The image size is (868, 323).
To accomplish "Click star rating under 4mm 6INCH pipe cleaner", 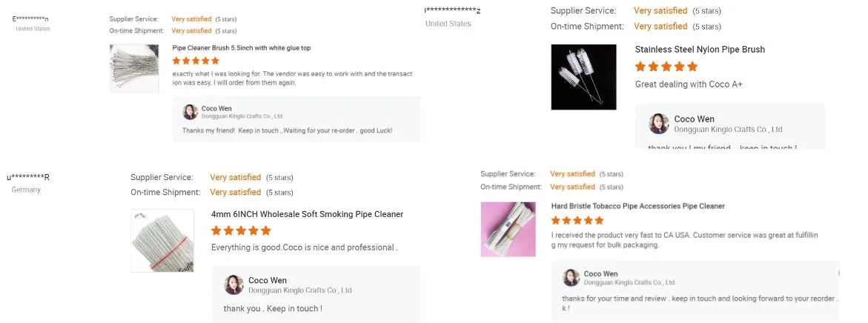I will pyautogui.click(x=241, y=231).
